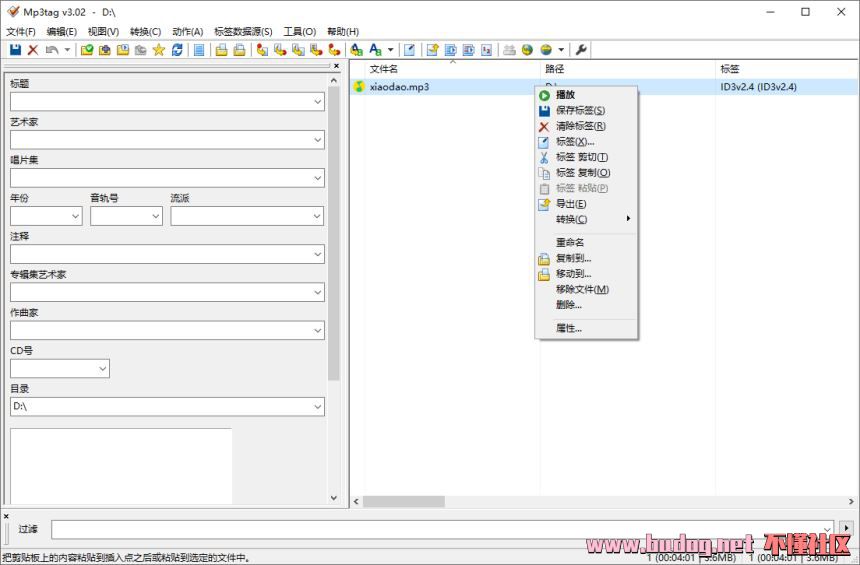The height and width of the screenshot is (565, 860).
Task: Open options via the wrench toolbar icon
Action: pyautogui.click(x=581, y=50)
